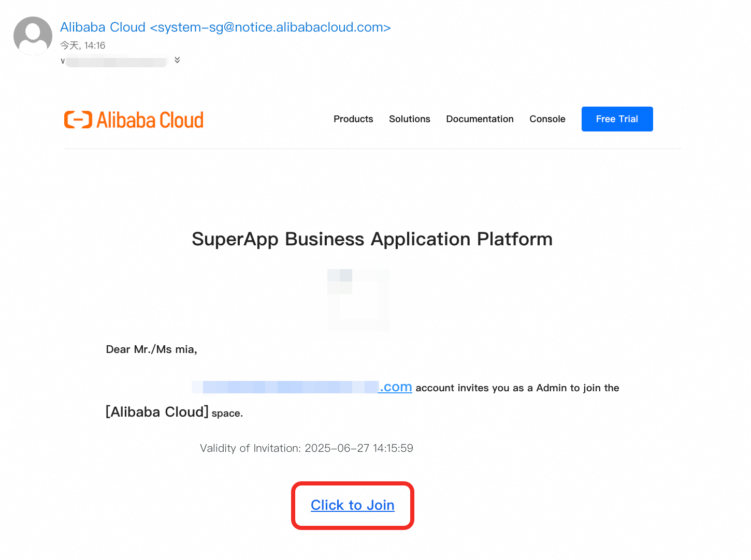
Task: Click the Alibaba Cloud logo
Action: (x=134, y=120)
